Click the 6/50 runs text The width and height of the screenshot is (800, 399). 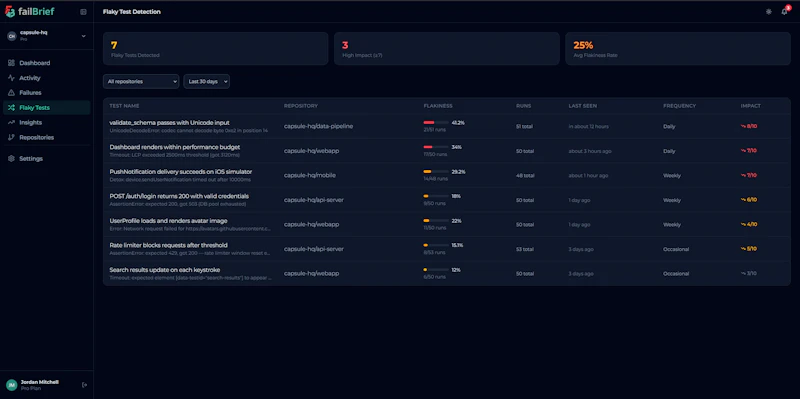[434, 277]
